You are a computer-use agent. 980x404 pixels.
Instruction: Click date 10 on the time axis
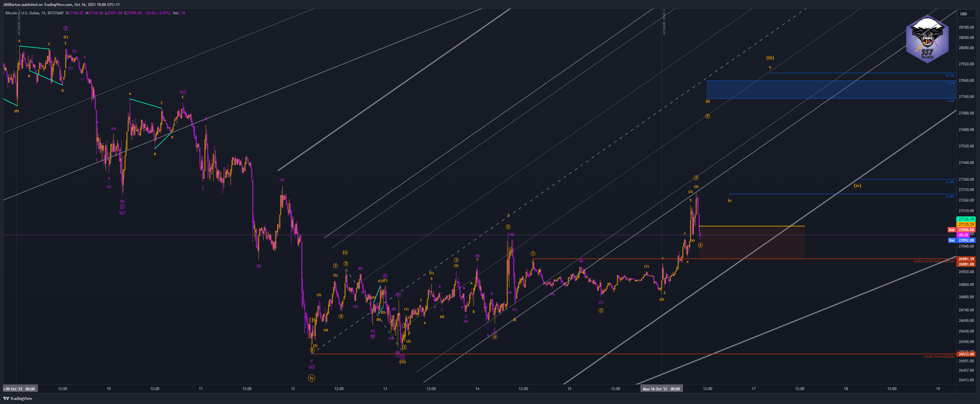tap(109, 389)
